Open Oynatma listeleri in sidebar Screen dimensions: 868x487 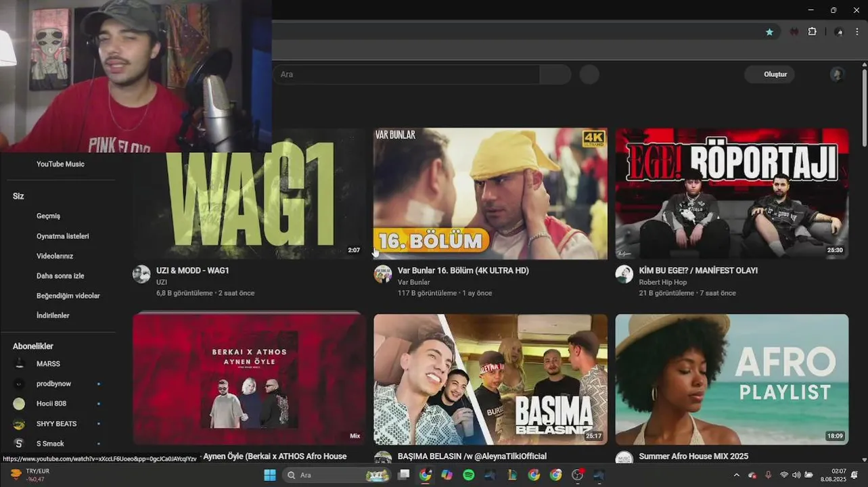click(63, 236)
